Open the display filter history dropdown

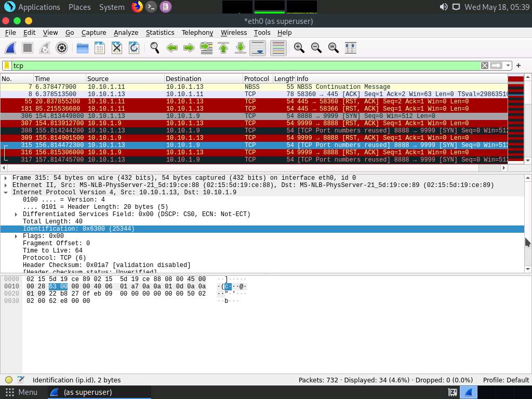508,65
